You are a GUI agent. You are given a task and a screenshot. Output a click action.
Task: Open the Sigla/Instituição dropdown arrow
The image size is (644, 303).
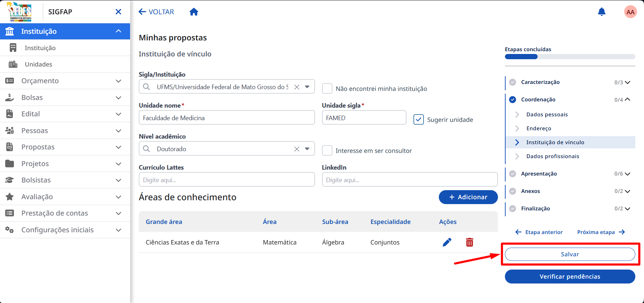tap(307, 87)
